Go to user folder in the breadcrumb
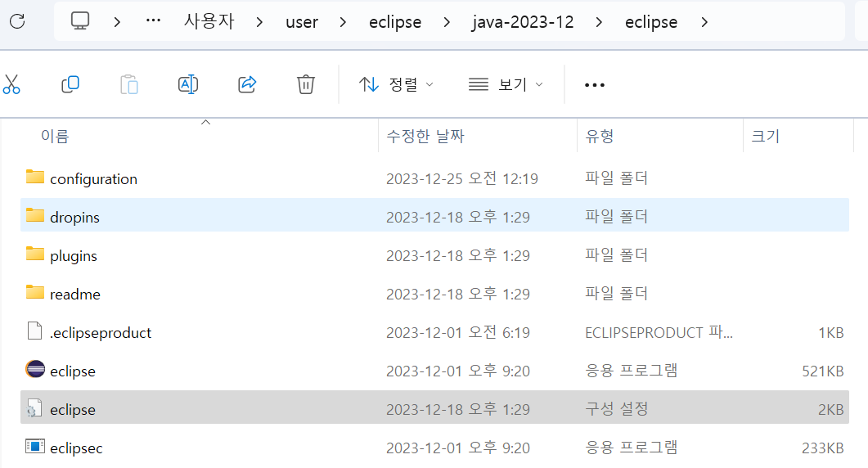This screenshot has height=468, width=868. click(x=302, y=21)
